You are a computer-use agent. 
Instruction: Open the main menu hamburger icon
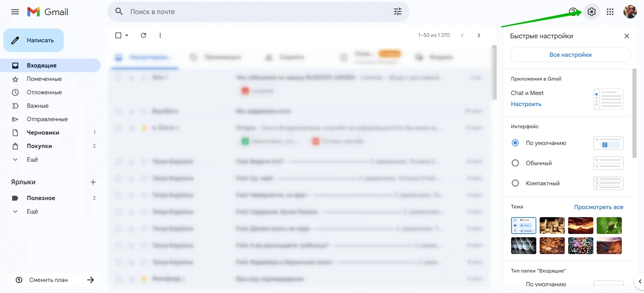[x=15, y=12]
